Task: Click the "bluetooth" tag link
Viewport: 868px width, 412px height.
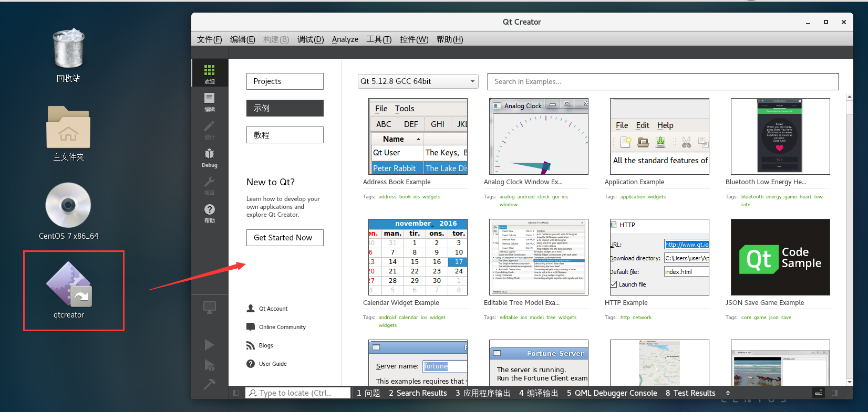Action: click(x=752, y=197)
